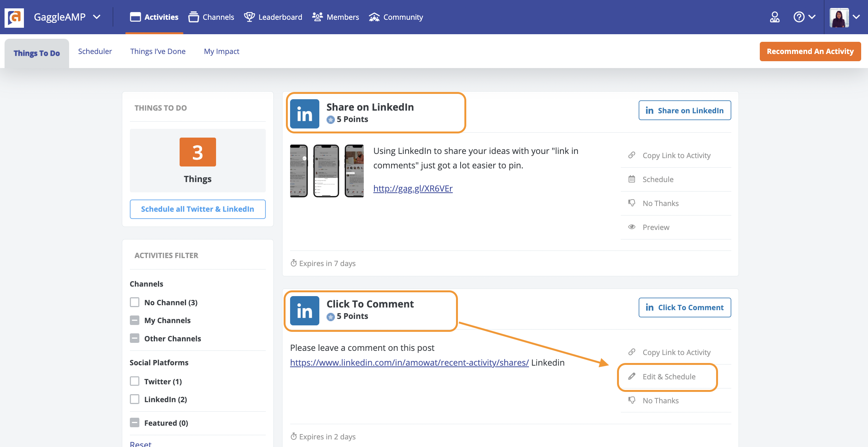Click the manager badge icon in header
Image resolution: width=868 pixels, height=447 pixels.
(775, 17)
